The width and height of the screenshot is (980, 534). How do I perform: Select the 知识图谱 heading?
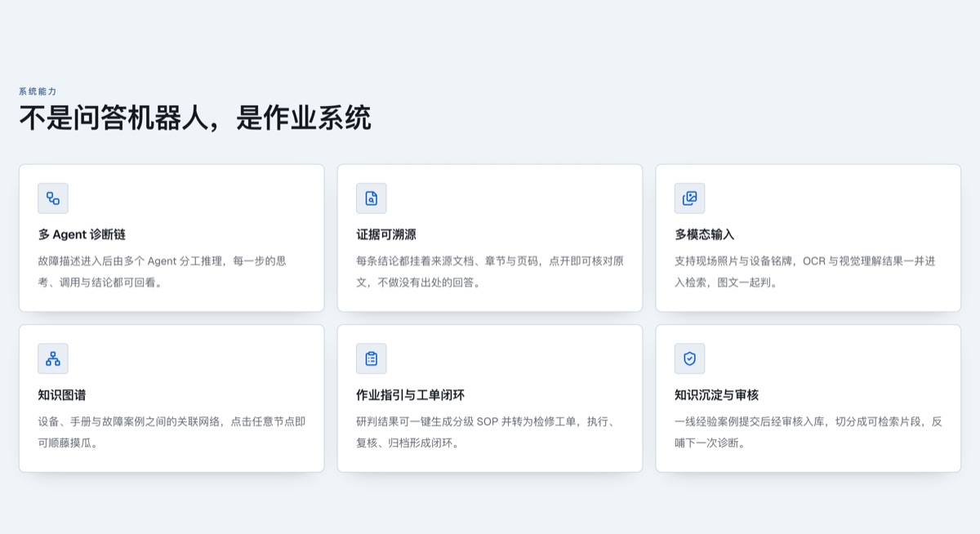(62, 394)
